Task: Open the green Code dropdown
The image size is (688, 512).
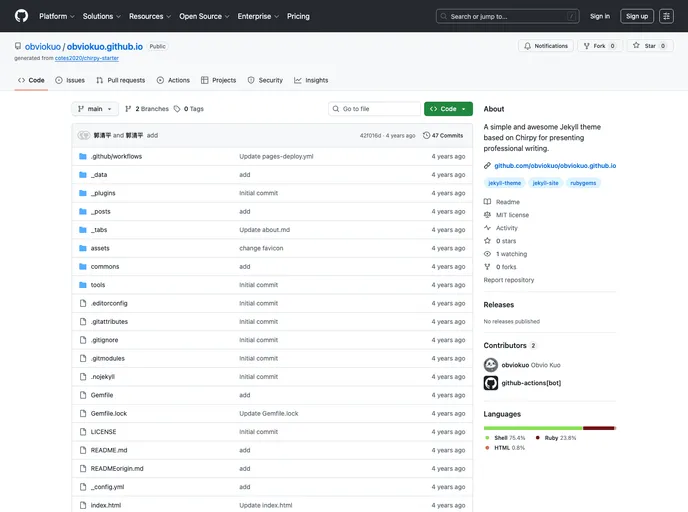Action: pos(448,109)
